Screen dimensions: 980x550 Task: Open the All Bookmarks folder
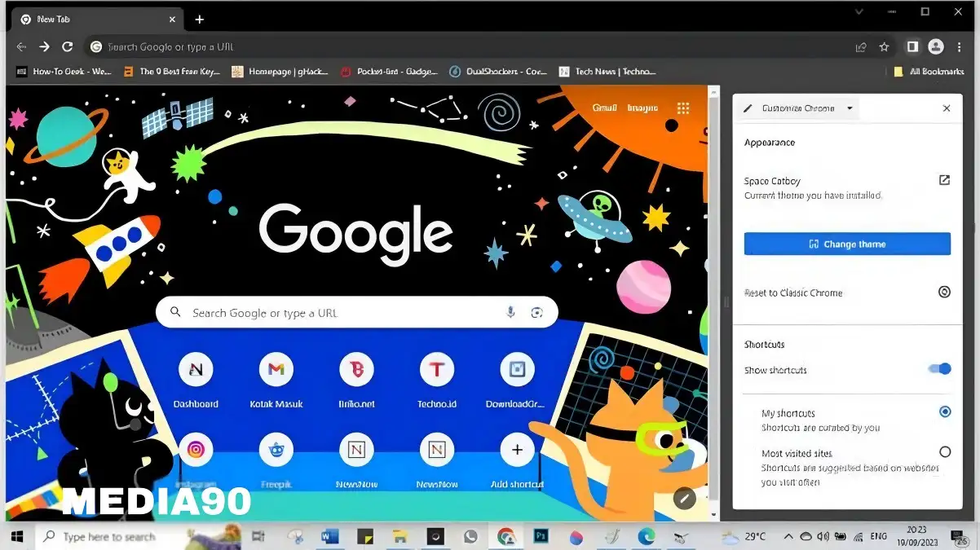928,72
